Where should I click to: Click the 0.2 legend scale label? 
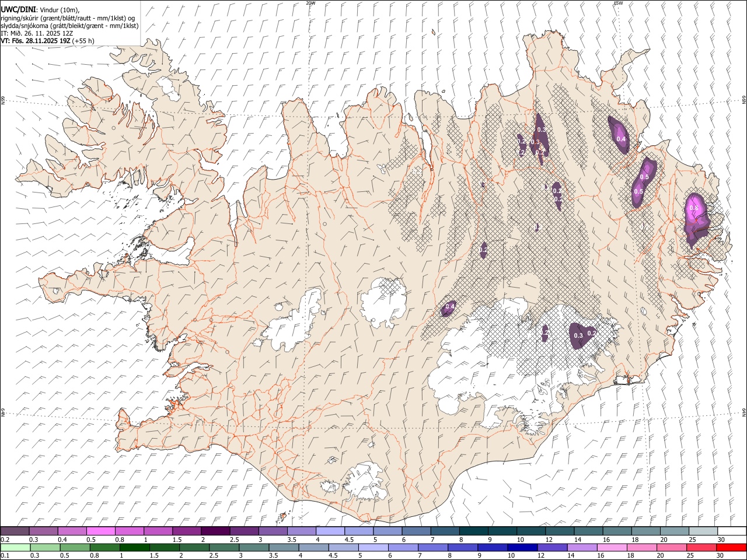[x=5, y=539]
